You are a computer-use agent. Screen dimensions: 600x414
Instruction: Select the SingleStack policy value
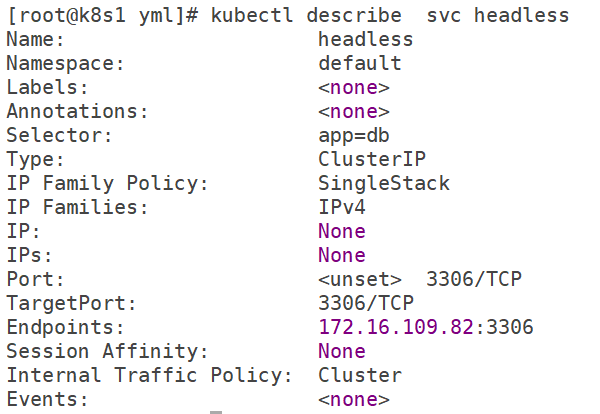(384, 183)
